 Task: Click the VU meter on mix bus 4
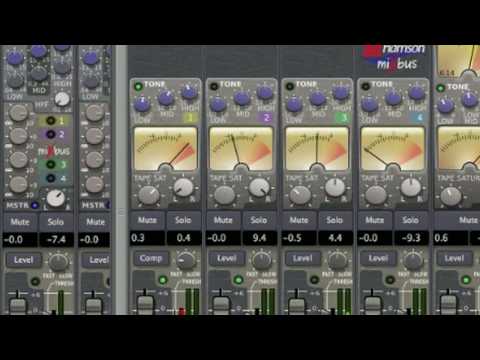pos(393,148)
